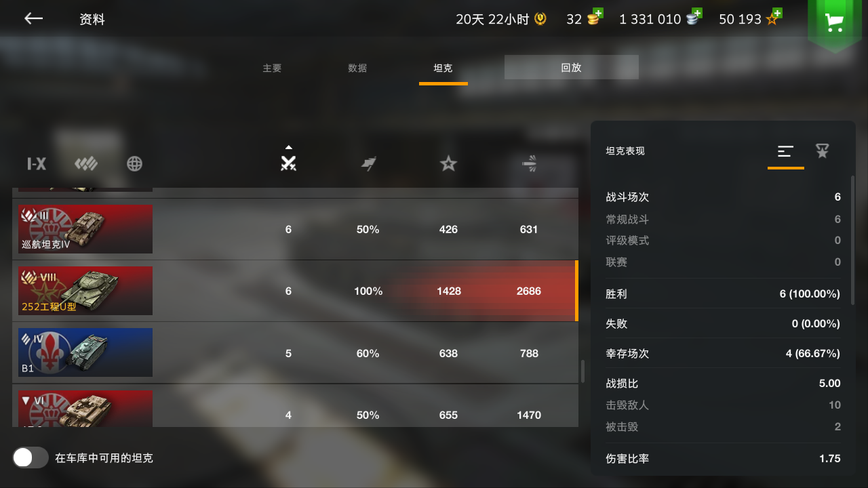Switch to the 主要 tab
The width and height of the screenshot is (868, 488).
click(272, 68)
